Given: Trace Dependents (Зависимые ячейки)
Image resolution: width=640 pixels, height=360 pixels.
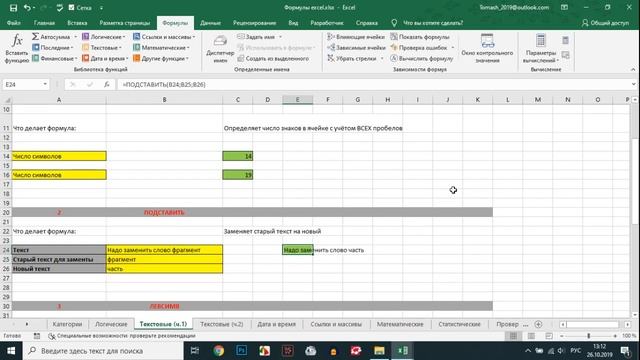Looking at the screenshot, I should pos(356,48).
